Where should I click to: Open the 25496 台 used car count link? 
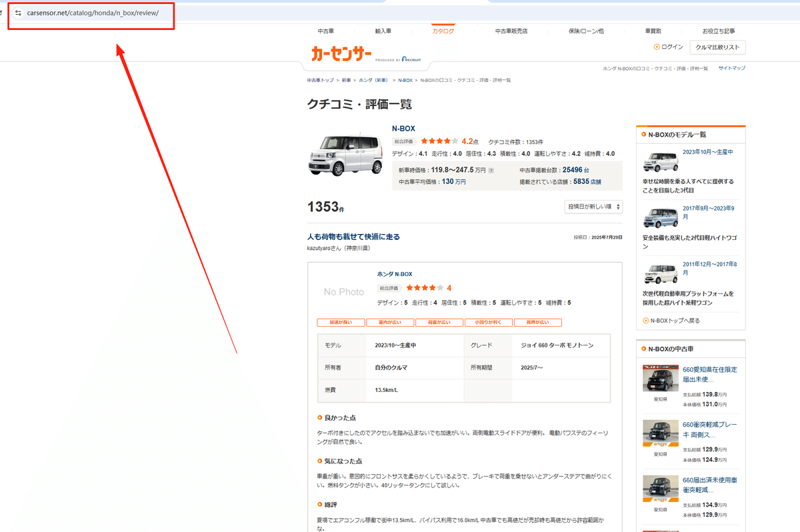[576, 170]
